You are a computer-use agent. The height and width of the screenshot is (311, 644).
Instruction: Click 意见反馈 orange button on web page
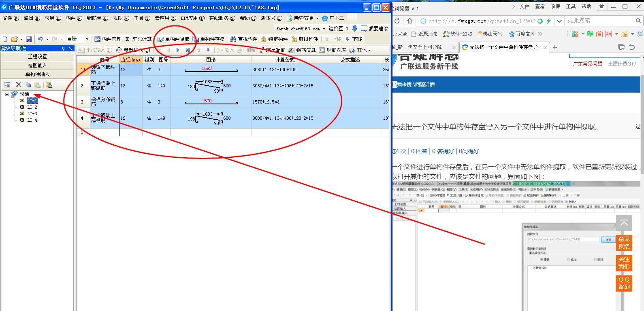point(624,243)
